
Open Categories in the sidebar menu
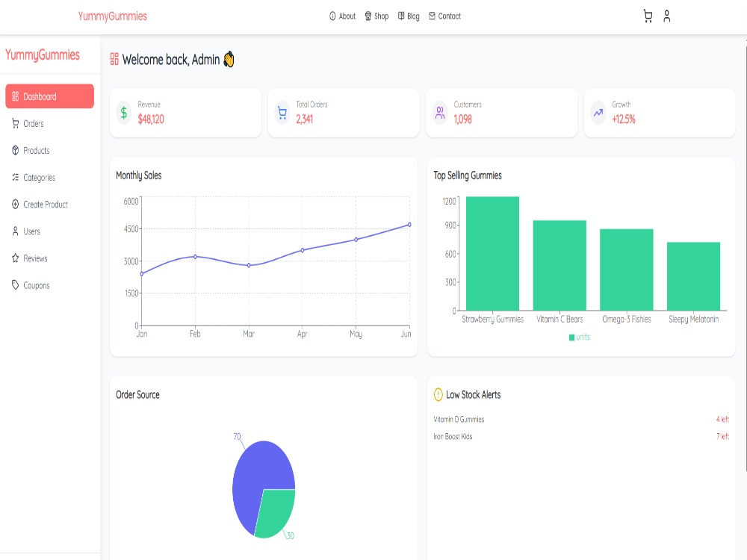pyautogui.click(x=49, y=177)
